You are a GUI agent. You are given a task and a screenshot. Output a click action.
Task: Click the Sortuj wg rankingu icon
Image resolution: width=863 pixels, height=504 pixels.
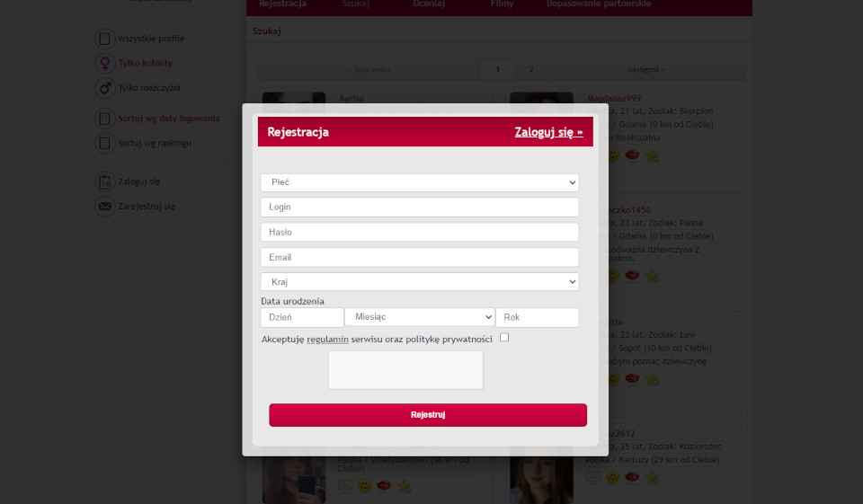tap(105, 143)
